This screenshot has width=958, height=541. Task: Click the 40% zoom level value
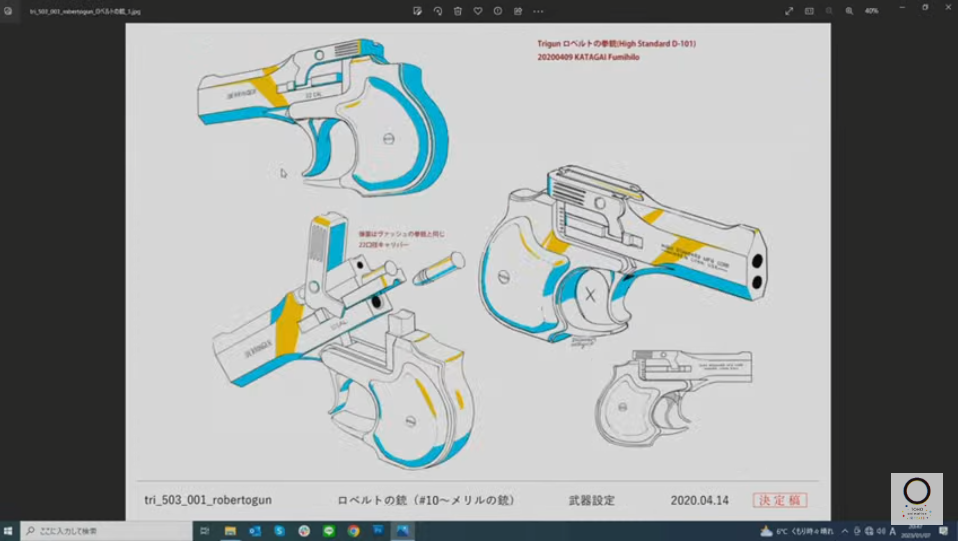(x=871, y=11)
